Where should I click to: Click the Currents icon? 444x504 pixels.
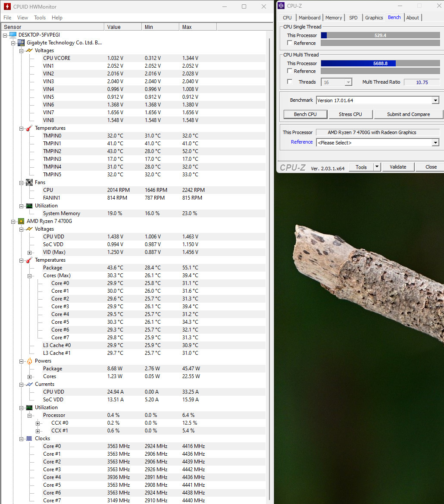pyautogui.click(x=29, y=384)
